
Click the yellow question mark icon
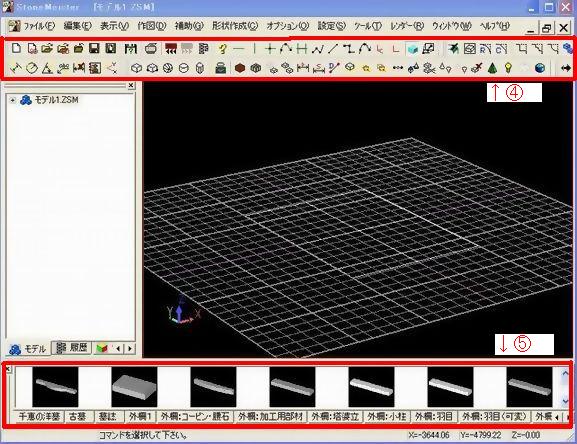click(x=222, y=49)
